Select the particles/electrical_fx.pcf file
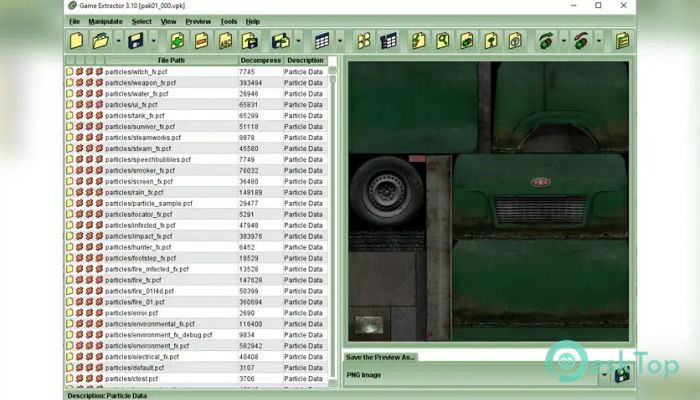Image resolution: width=700 pixels, height=400 pixels. click(142, 357)
